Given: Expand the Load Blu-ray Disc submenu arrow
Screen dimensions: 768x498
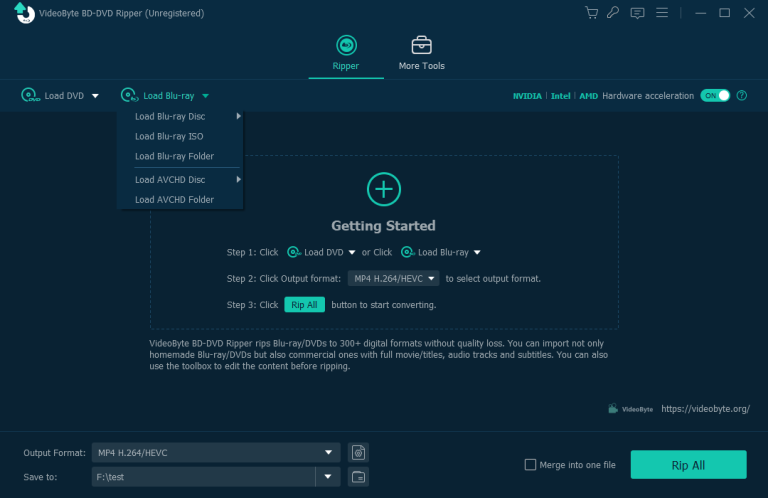Looking at the screenshot, I should (x=239, y=116).
